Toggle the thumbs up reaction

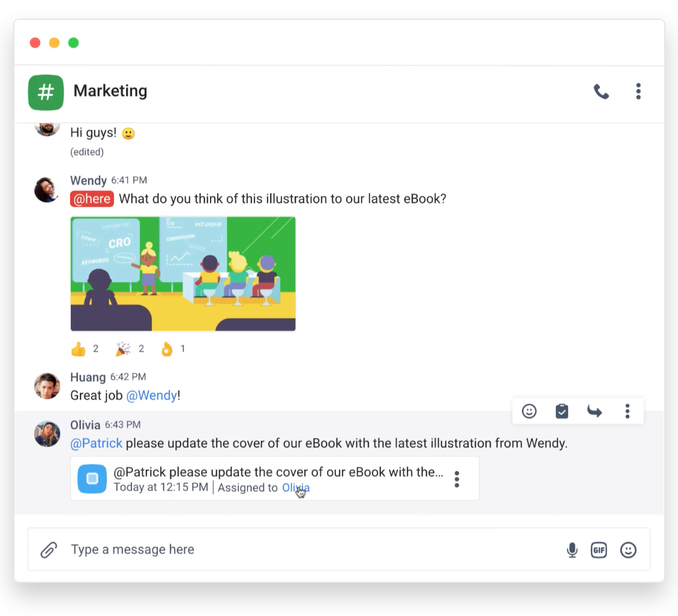point(85,349)
